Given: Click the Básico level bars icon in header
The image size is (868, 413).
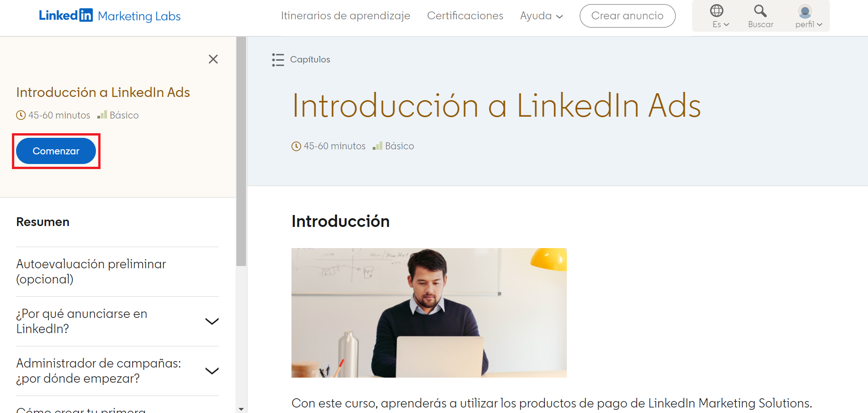Looking at the screenshot, I should pos(377,146).
